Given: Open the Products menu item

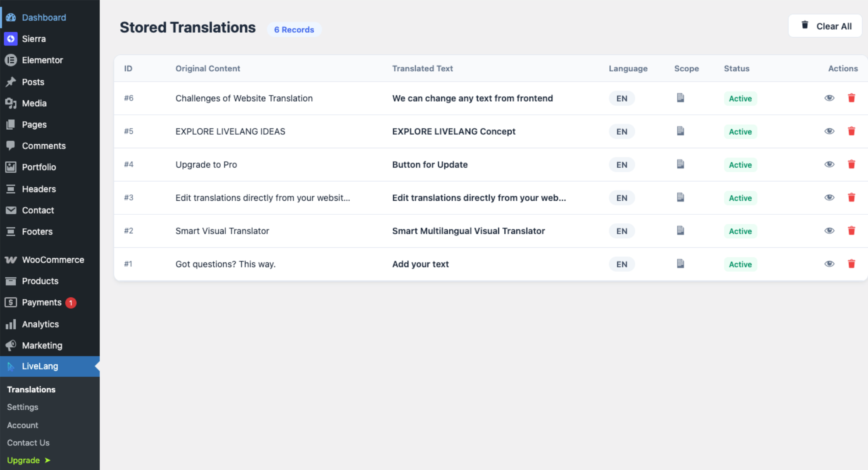Looking at the screenshot, I should point(50,281).
